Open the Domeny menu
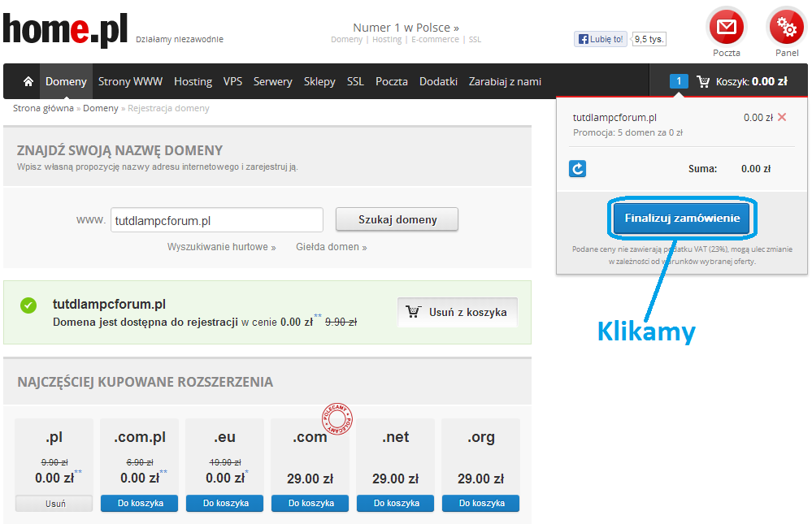 (66, 81)
